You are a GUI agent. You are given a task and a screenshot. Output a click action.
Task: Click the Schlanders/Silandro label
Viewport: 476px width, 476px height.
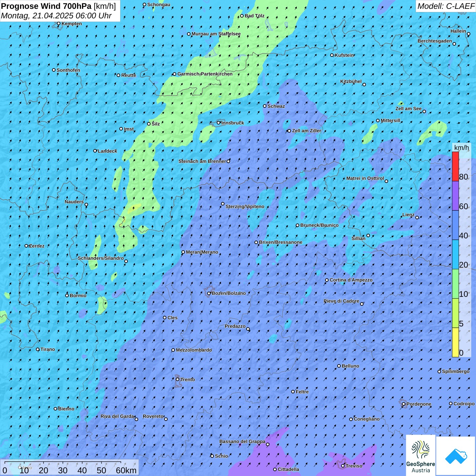(101, 258)
